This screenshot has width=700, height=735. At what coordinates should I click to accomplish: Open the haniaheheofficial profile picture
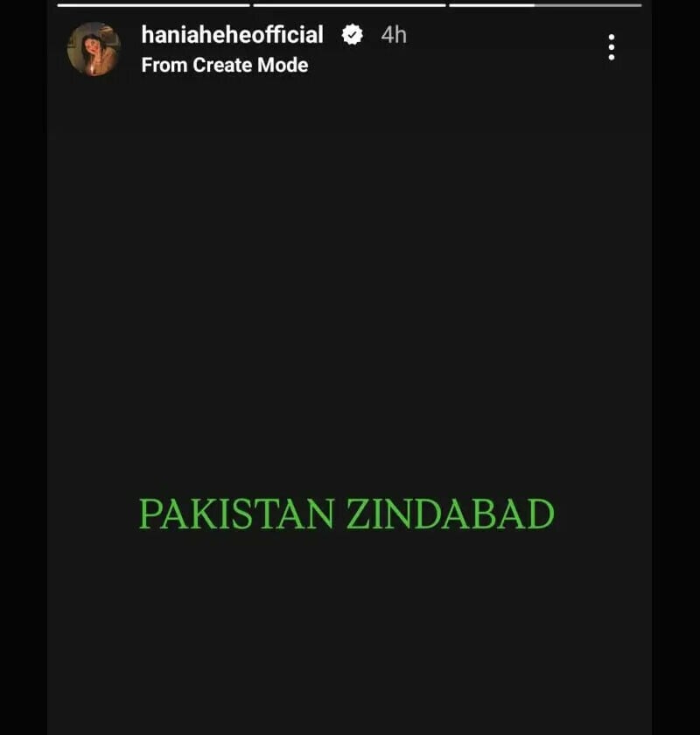94,49
